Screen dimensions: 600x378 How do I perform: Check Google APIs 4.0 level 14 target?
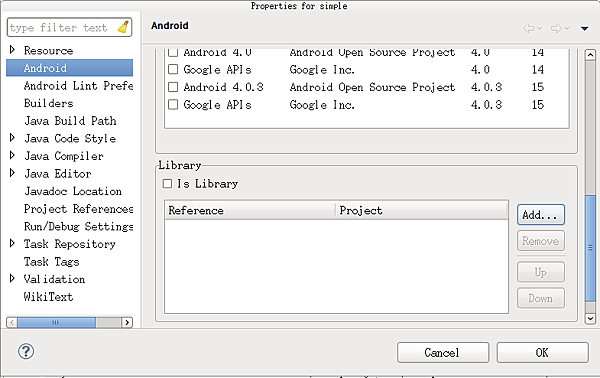click(173, 70)
